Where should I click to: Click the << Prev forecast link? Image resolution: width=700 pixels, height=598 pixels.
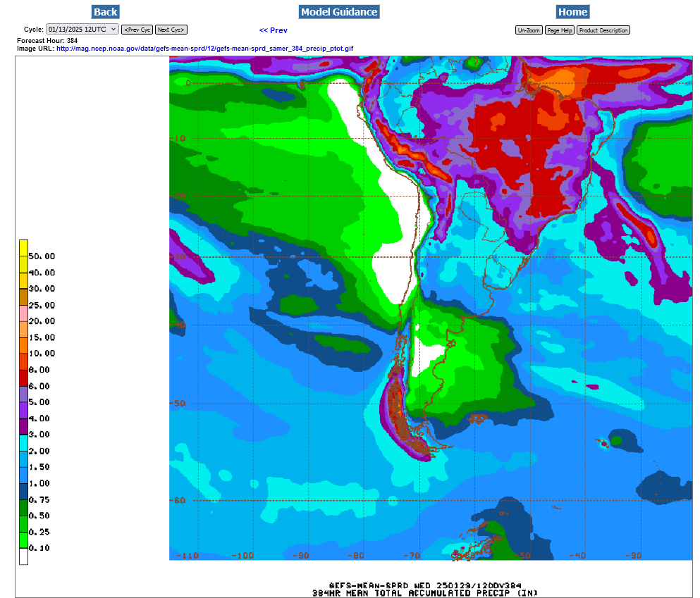[273, 30]
